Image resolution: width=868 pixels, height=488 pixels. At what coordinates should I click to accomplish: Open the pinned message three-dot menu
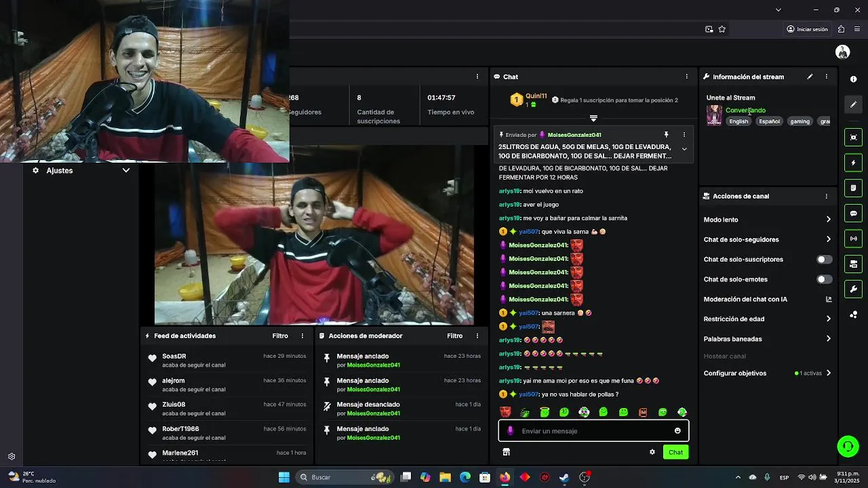pyautogui.click(x=684, y=135)
